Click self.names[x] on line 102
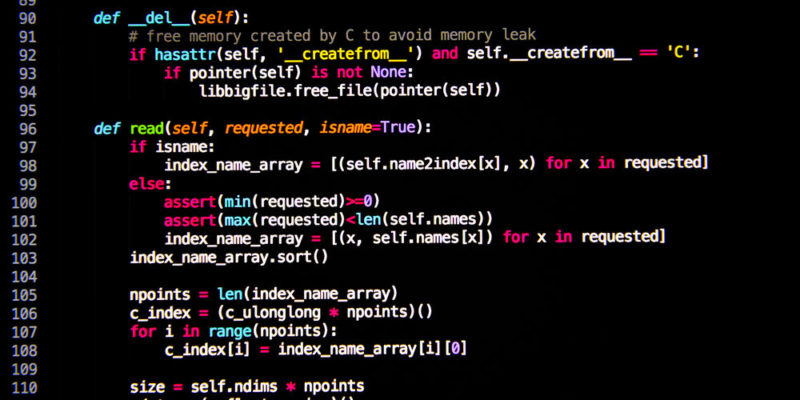Image resolution: width=800 pixels, height=400 pixels. click(429, 238)
